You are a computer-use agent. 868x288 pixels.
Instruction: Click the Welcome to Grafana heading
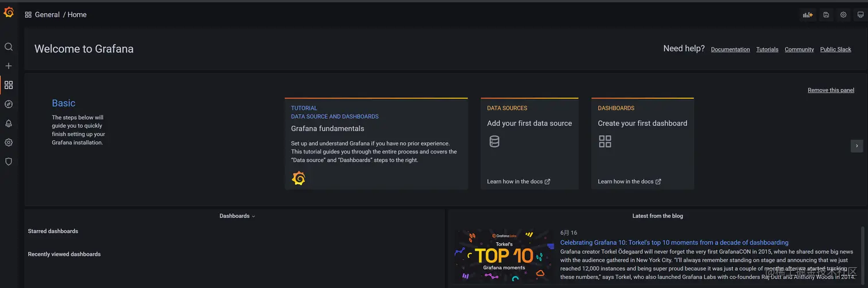[x=84, y=49]
